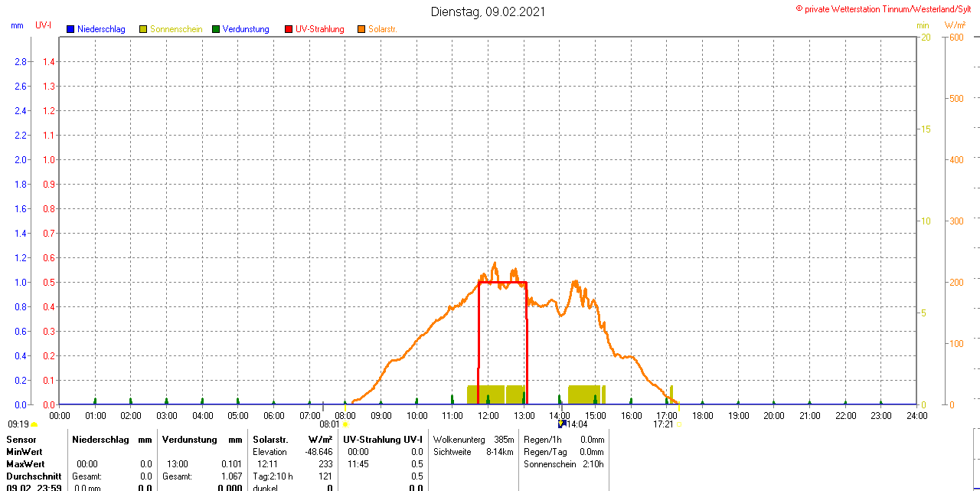Click the yellow Sonnenschein legend square
Screen dimensions: 980x491
[143, 29]
